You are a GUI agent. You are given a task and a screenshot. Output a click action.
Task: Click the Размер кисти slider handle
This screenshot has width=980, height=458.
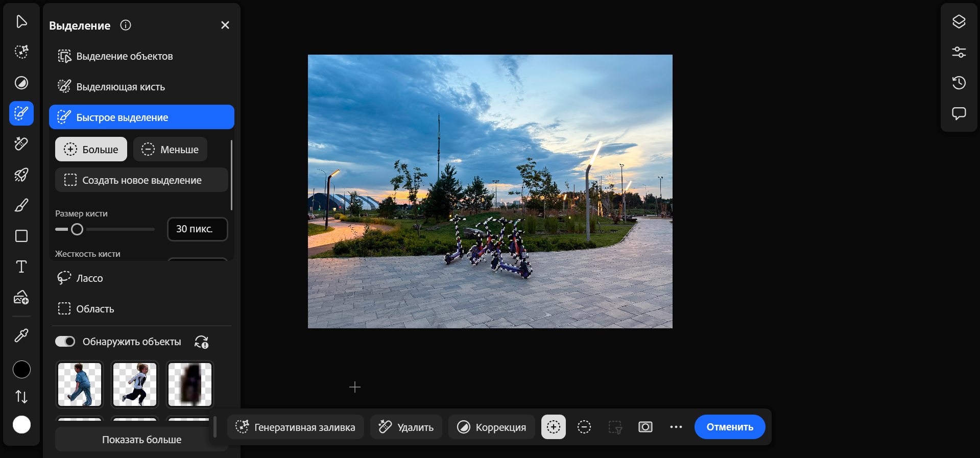click(x=77, y=229)
